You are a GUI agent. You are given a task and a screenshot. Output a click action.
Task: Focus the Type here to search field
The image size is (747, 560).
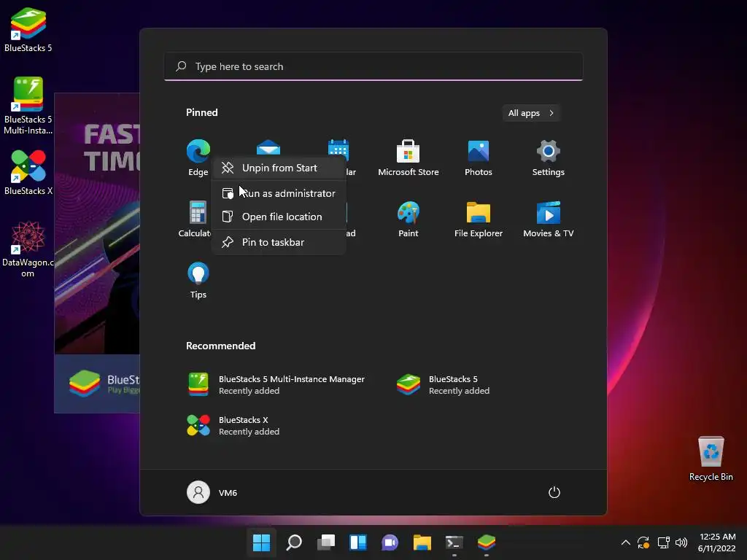click(x=373, y=66)
